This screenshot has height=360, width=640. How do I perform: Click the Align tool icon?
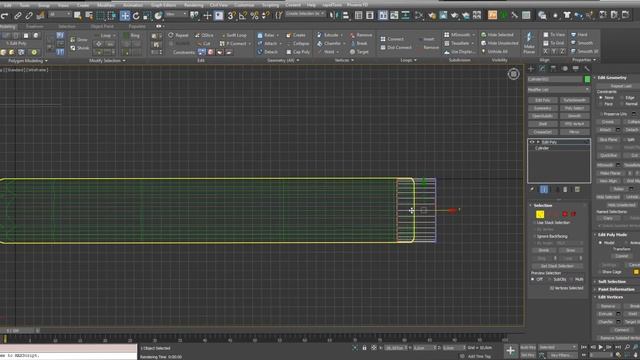pyautogui.click(x=346, y=16)
